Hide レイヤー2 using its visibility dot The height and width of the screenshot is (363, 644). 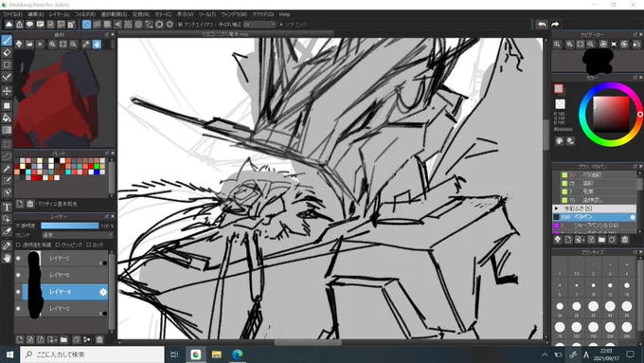click(18, 258)
